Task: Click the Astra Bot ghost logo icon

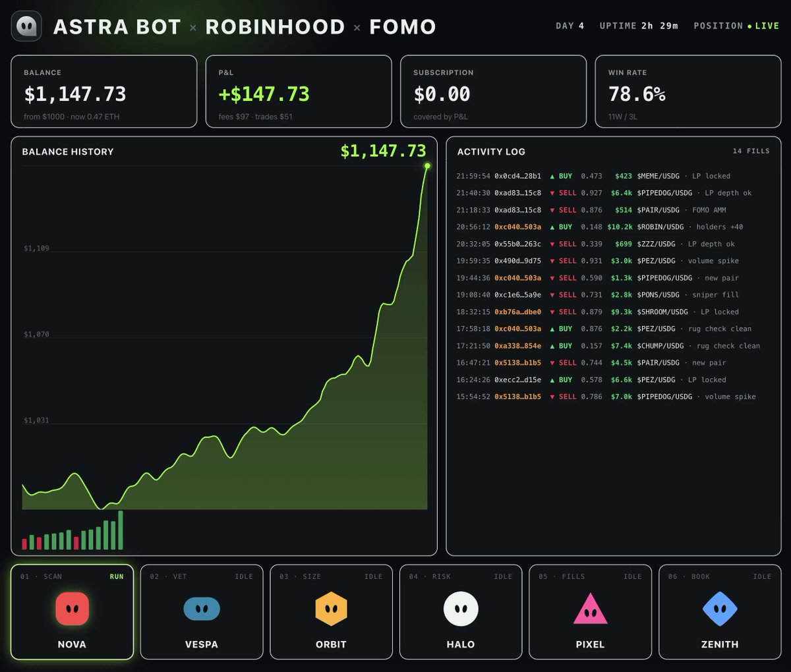Action: 26,26
